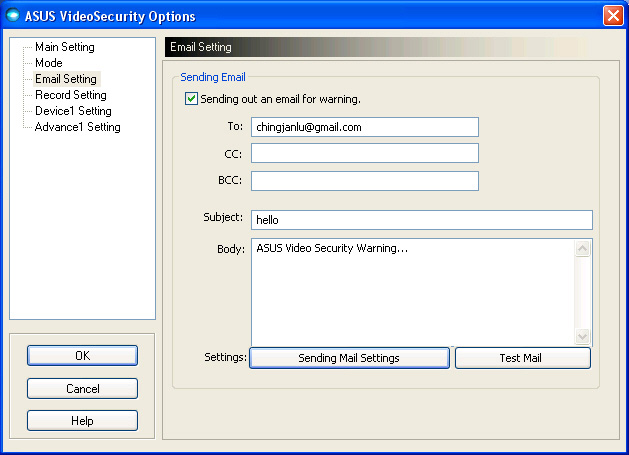Click into the BCC field
629x455 pixels.
(365, 181)
